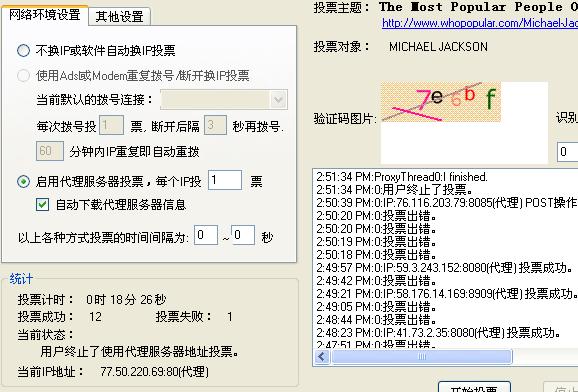Select log entry for IP 58.176.14.169:8909
Image resolution: width=578 pixels, height=392 pixels.
[x=447, y=294]
